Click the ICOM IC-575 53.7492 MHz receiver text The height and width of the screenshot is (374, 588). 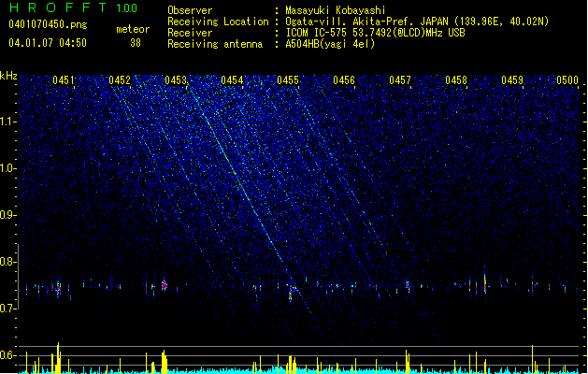click(376, 33)
